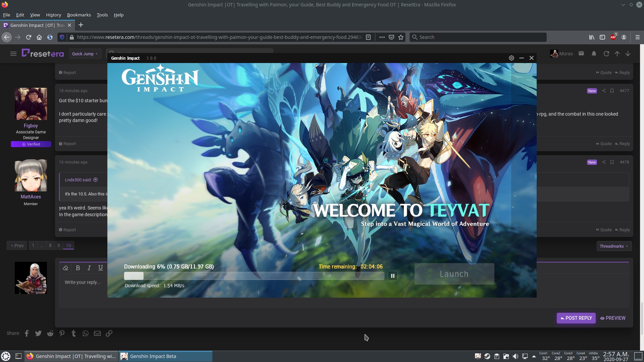This screenshot has height=362, width=644.
Task: Open Firefox account icon
Action: [x=624, y=37]
